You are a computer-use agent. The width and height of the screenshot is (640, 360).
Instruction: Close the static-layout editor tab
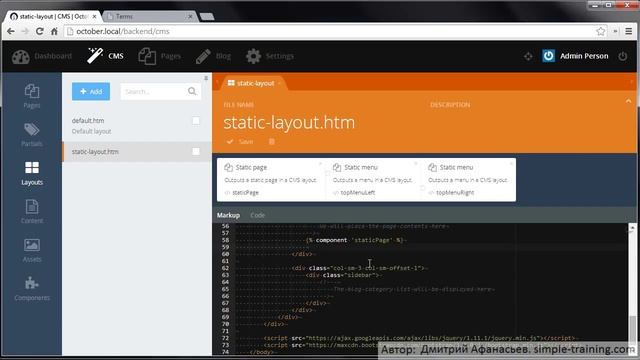click(279, 83)
